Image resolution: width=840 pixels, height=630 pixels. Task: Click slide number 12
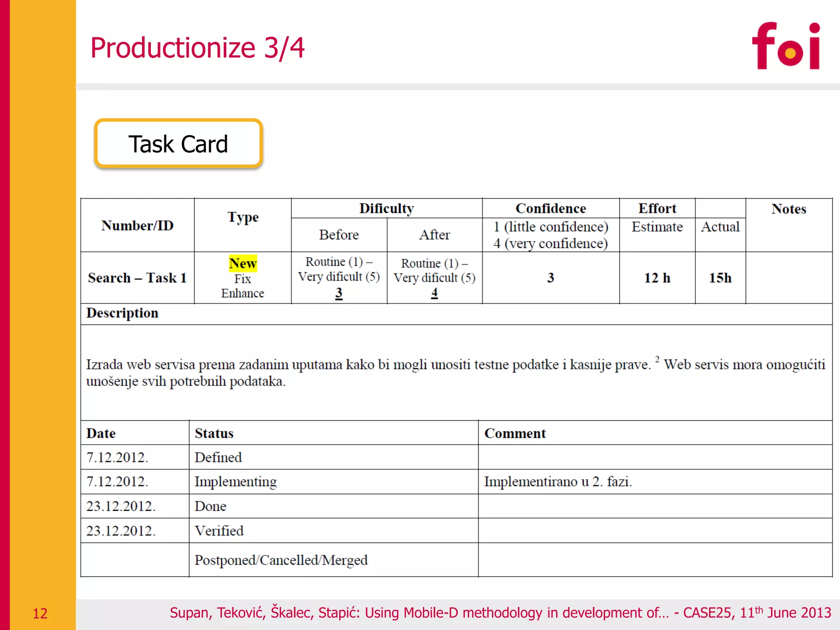[x=40, y=614]
